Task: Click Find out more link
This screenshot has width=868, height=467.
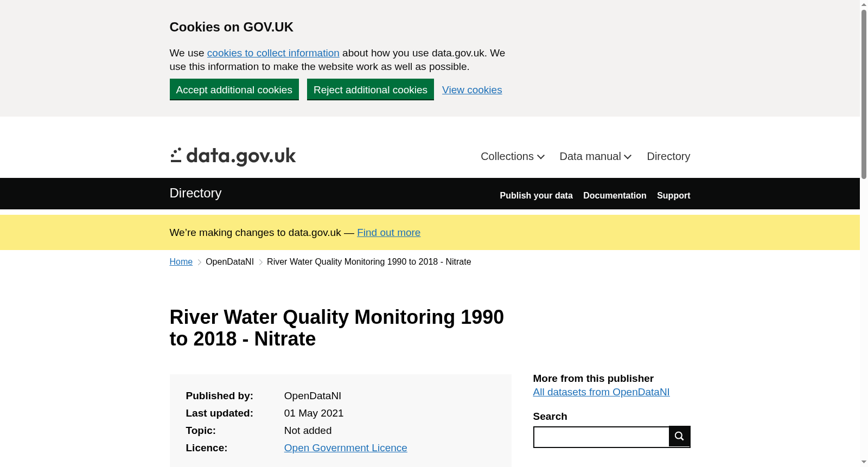Action: [388, 233]
